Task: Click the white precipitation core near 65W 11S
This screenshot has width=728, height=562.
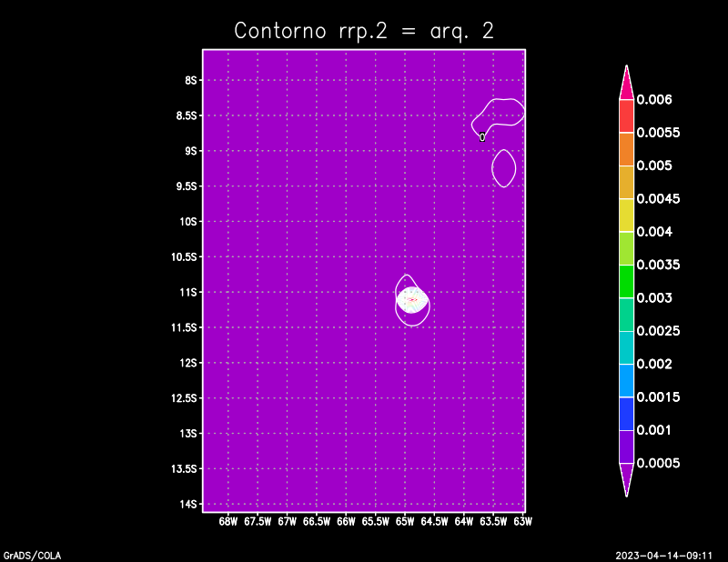Action: pyautogui.click(x=412, y=300)
